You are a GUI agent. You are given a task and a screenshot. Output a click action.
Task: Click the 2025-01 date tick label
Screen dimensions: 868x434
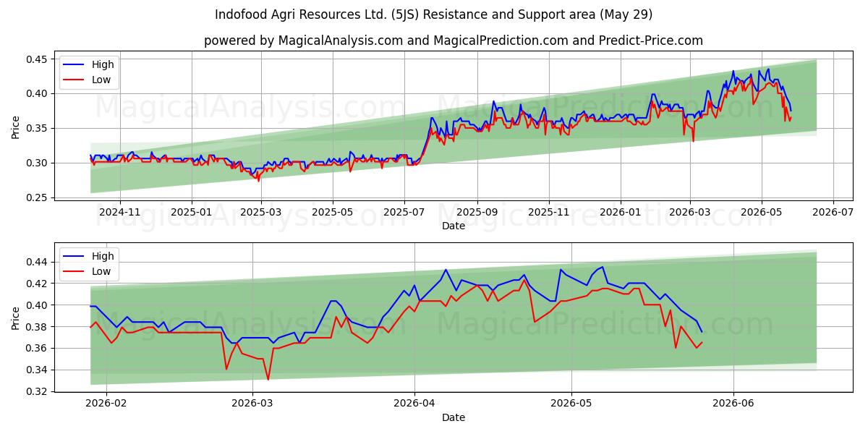pos(192,212)
